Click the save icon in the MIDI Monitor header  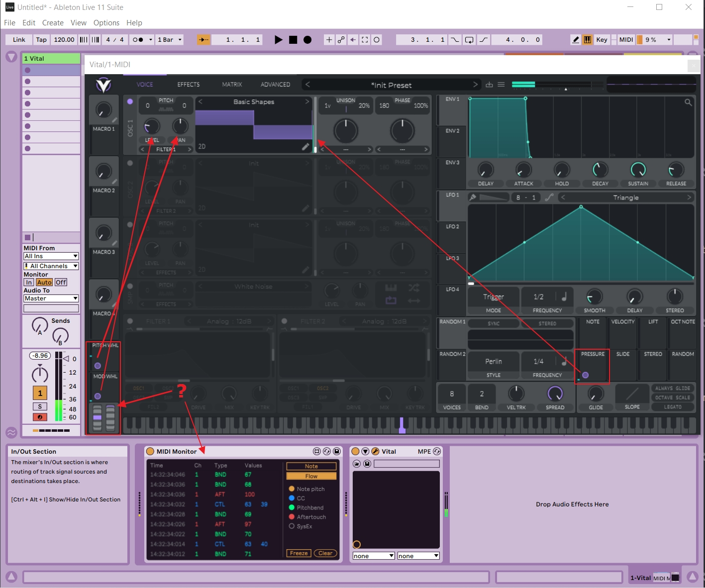(336, 451)
